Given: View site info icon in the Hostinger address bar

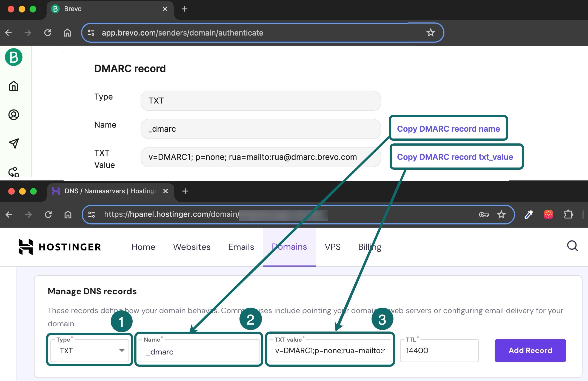Looking at the screenshot, I should (92, 215).
